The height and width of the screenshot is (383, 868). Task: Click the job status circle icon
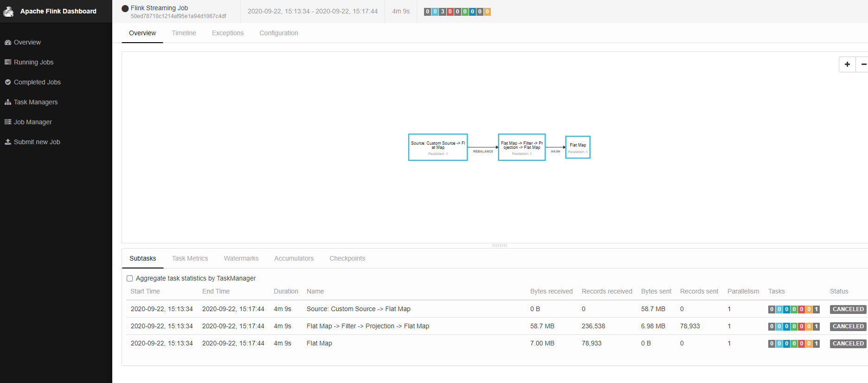[125, 8]
